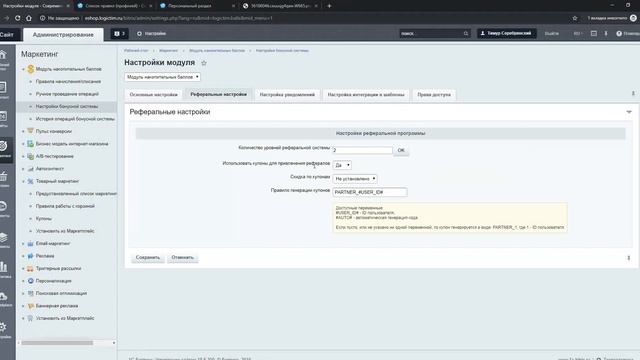This screenshot has width=640, height=360.
Task: Open Ручное проведение операций tree item
Action: [x=67, y=94]
